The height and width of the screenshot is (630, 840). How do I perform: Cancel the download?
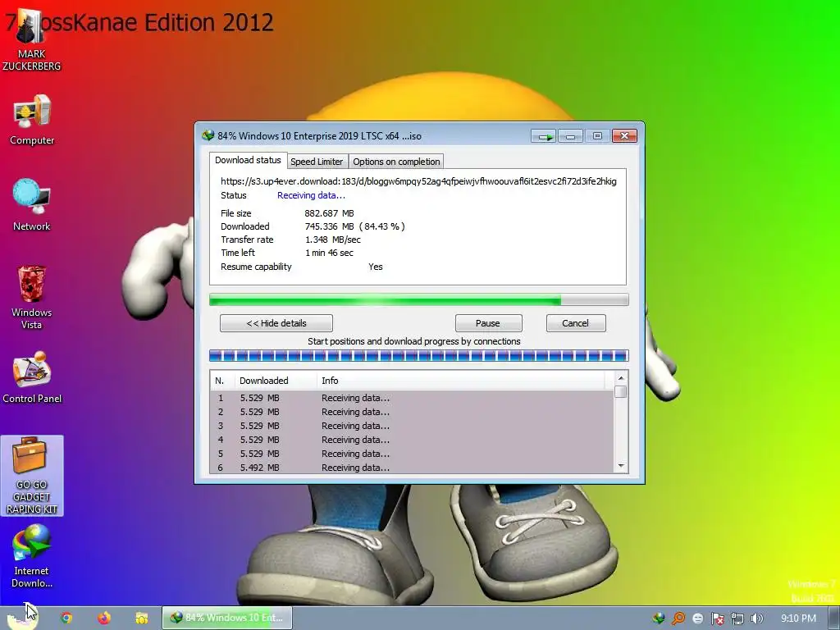(x=575, y=323)
